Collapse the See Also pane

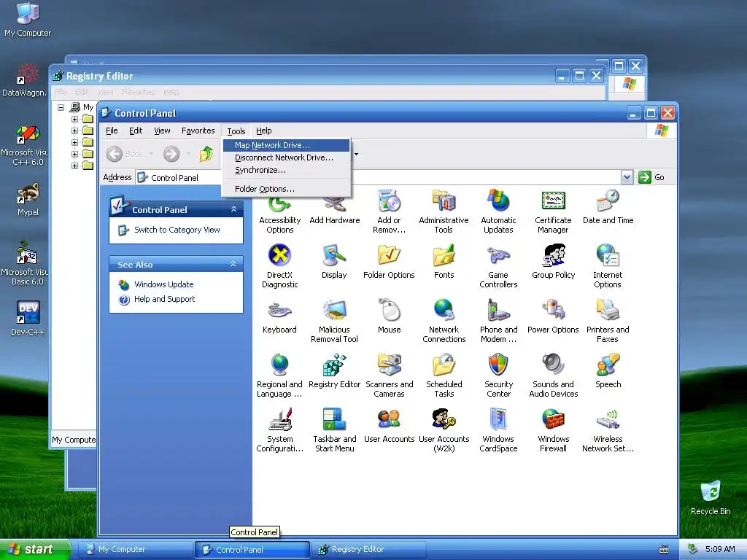tap(233, 264)
